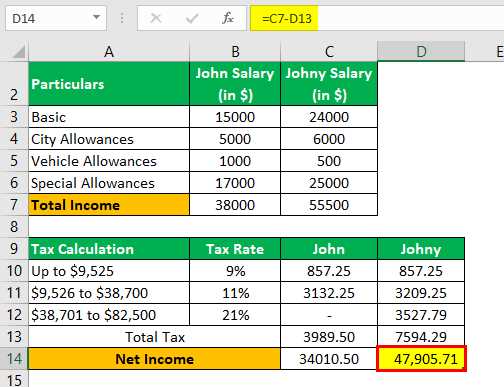This screenshot has height=387, width=504.
Task: Click the Tax Rate header cell
Action: tap(235, 249)
